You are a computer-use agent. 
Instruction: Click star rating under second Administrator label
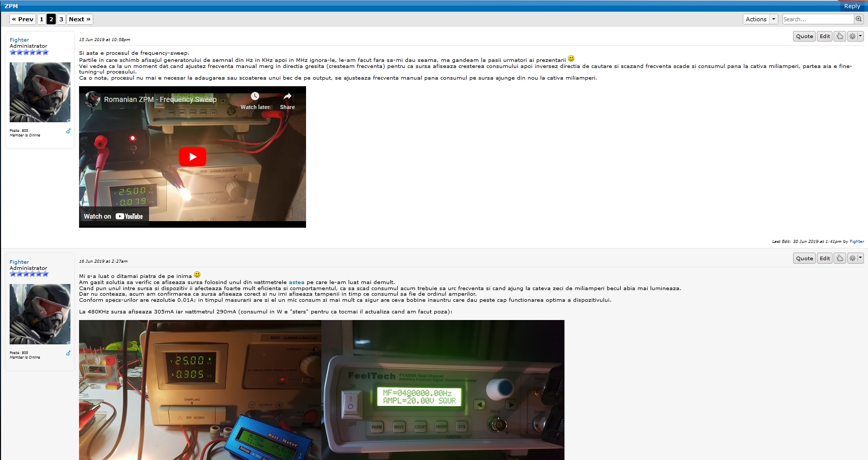29,274
